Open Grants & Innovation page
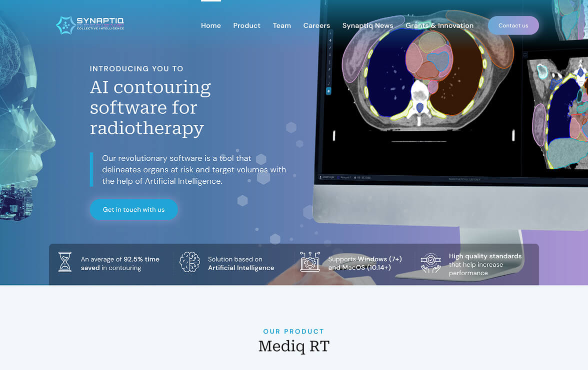The height and width of the screenshot is (370, 588). point(439,25)
